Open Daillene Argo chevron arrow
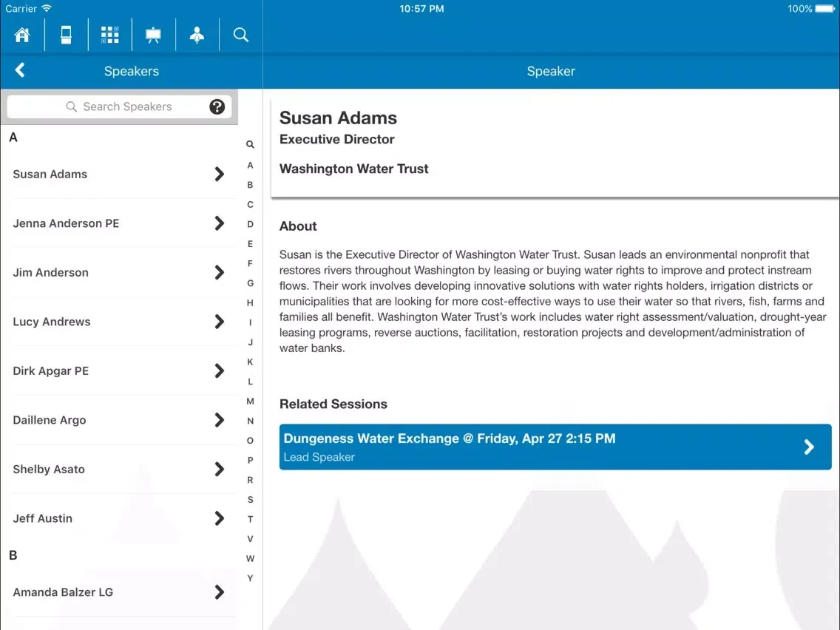840x630 pixels. [x=219, y=420]
